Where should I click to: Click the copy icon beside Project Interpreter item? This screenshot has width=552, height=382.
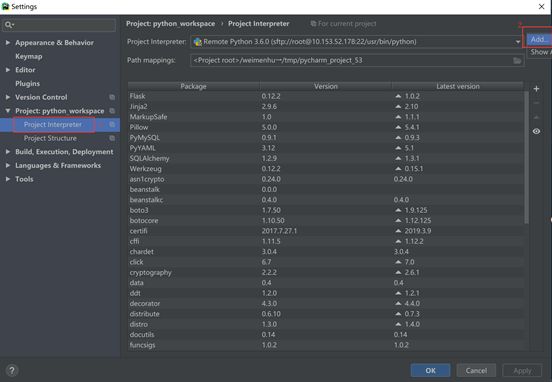(x=112, y=125)
